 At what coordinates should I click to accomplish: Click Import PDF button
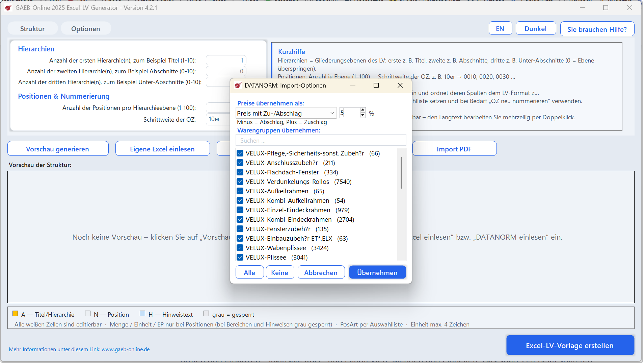(x=454, y=149)
